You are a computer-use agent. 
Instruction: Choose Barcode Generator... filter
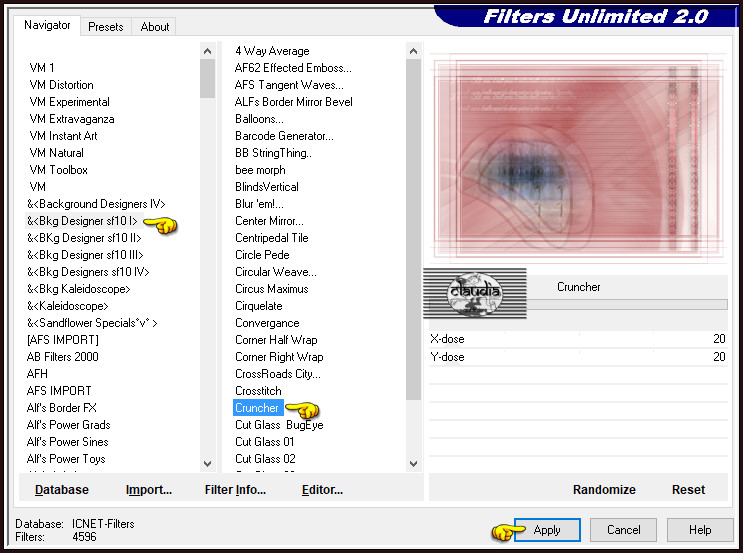point(284,136)
